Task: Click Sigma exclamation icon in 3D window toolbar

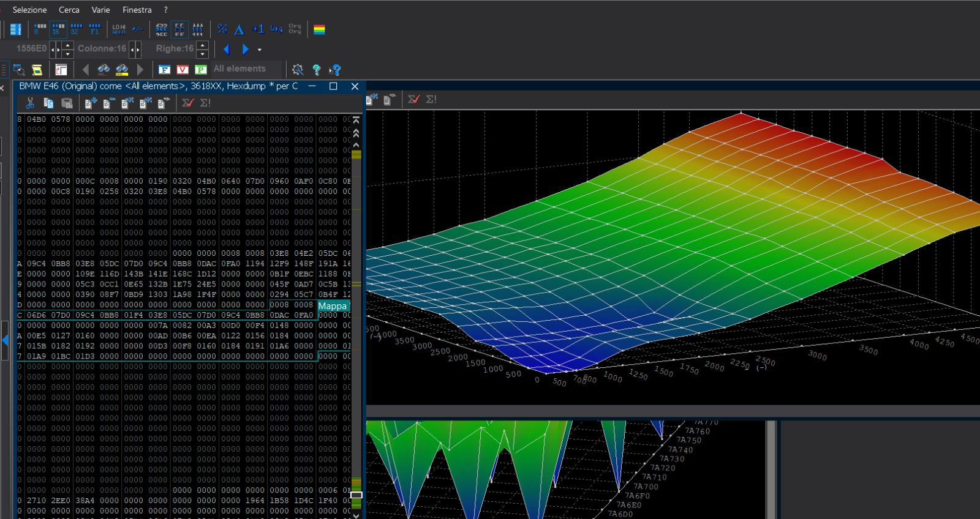Action: pyautogui.click(x=432, y=99)
